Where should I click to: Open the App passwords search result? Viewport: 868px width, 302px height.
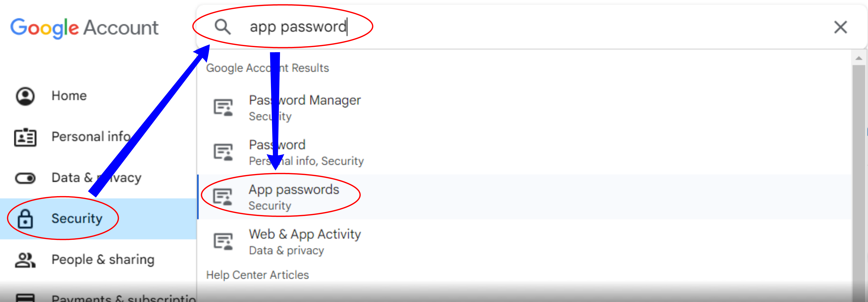(525, 197)
